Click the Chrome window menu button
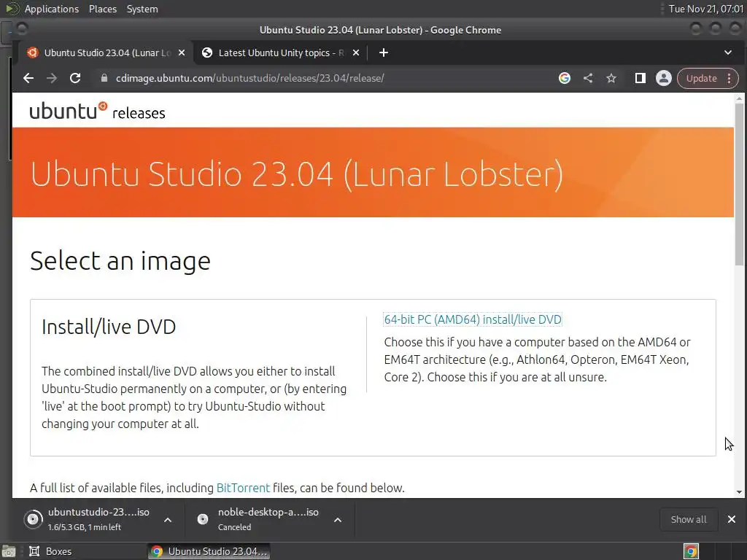Image resolution: width=747 pixels, height=560 pixels. pos(21,29)
